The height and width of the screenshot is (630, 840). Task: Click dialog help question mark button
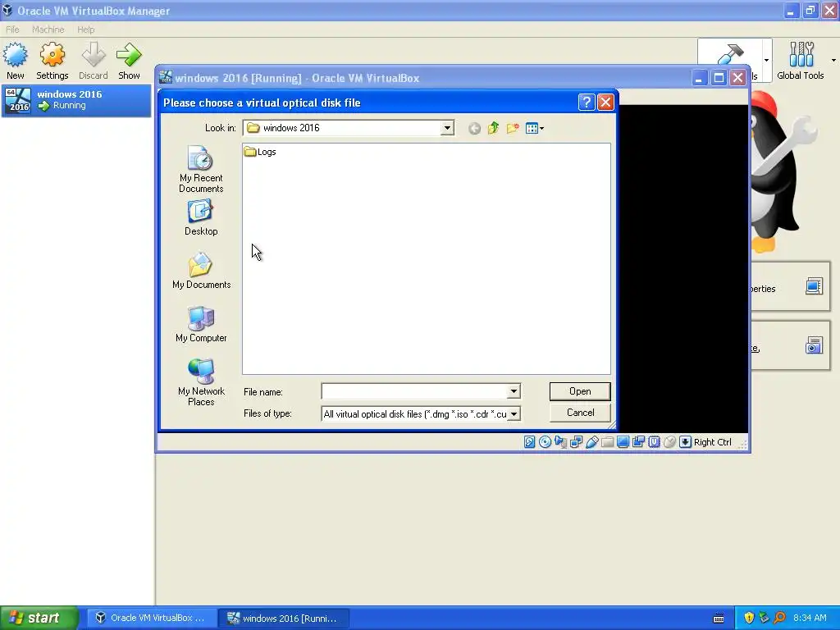tap(586, 102)
